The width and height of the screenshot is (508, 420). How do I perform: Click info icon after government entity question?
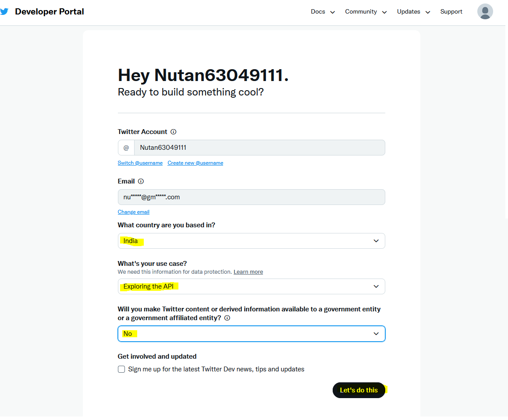pos(227,318)
